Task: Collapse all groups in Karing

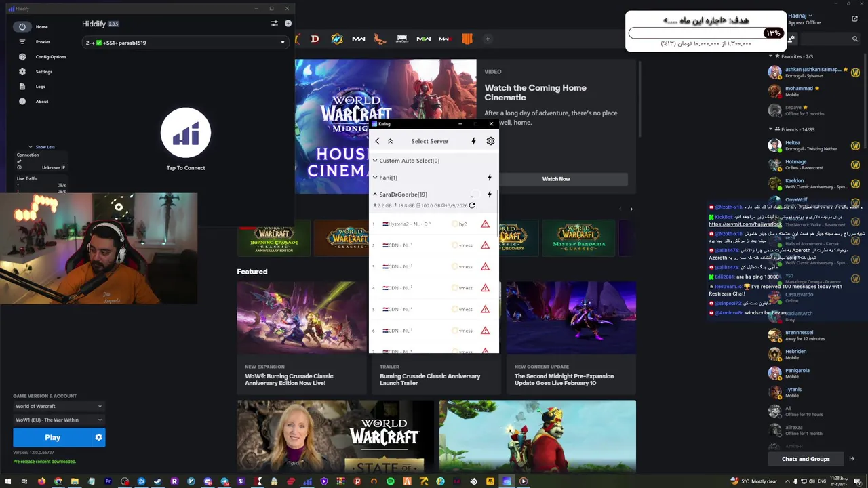Action: coord(390,141)
